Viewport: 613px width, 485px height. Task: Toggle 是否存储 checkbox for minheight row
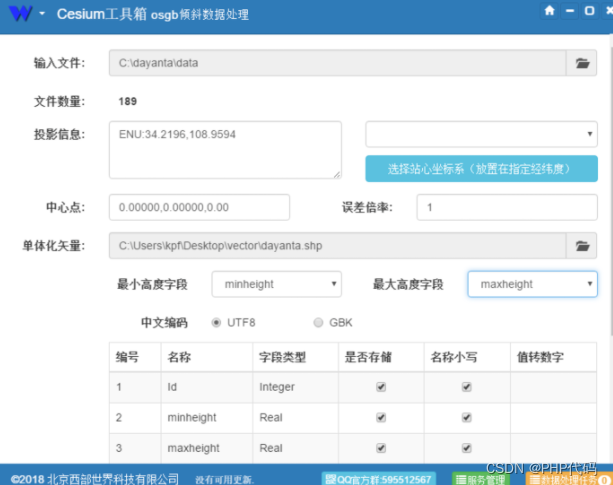381,417
